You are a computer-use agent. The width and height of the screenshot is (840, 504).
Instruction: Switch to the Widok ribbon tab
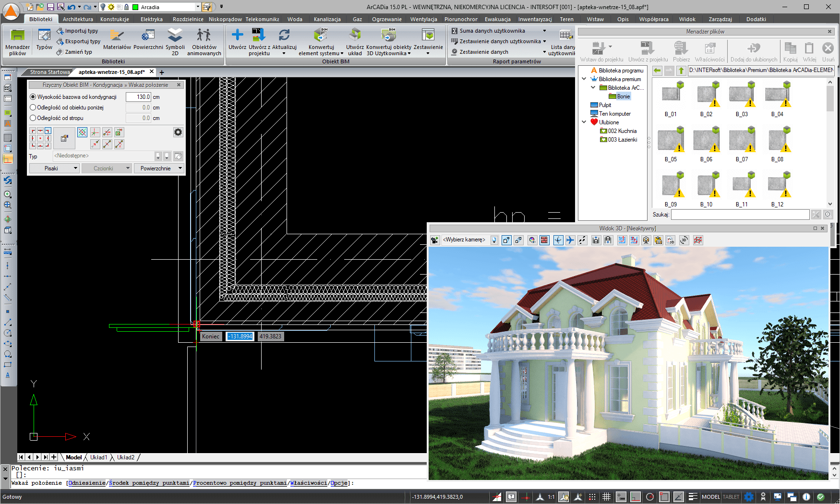[687, 19]
